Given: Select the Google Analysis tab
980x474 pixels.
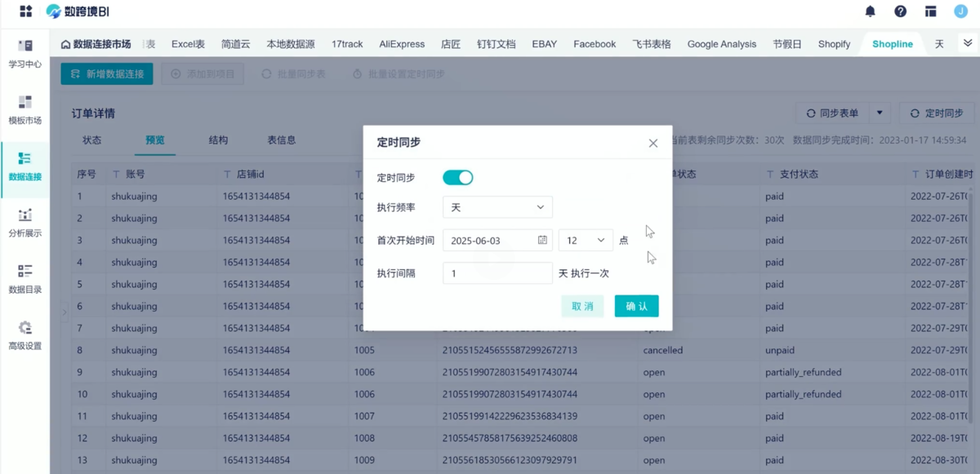Looking at the screenshot, I should tap(721, 44).
